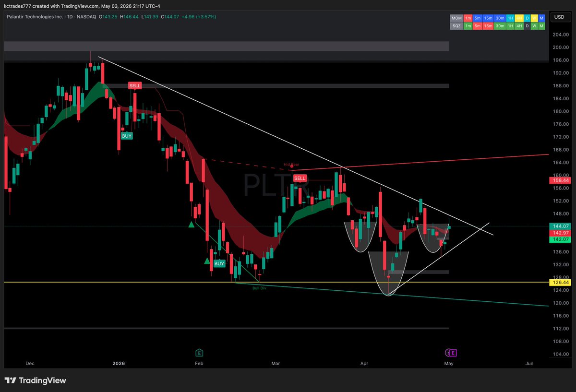Screen dimensions: 576x392
Task: Click the red 158.44 price tag
Action: pyautogui.click(x=561, y=181)
